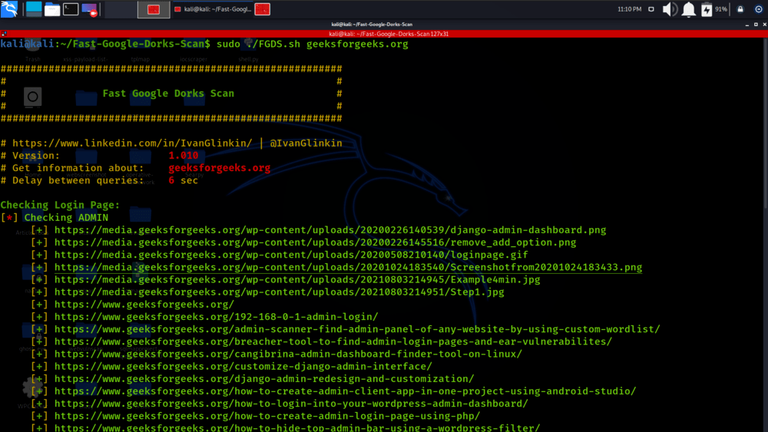Screen dimensions: 768x432
Task: Maximize the terminal window
Action: 756,24
